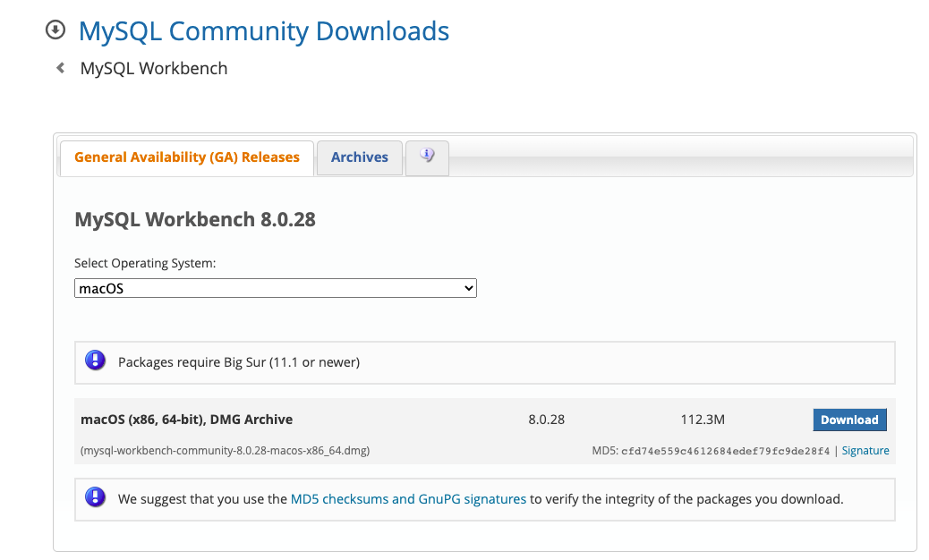Click the Download button for DMG Archive

click(x=849, y=420)
